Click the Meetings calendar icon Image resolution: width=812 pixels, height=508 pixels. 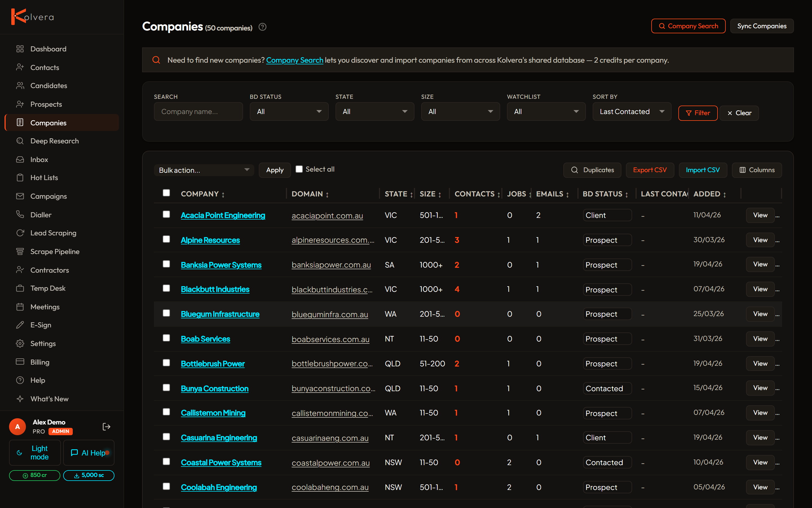click(x=20, y=307)
